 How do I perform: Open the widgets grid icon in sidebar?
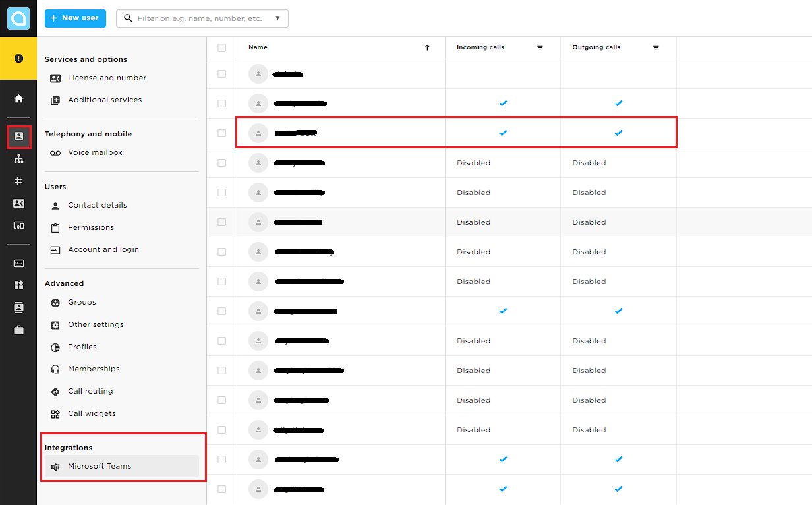(18, 285)
